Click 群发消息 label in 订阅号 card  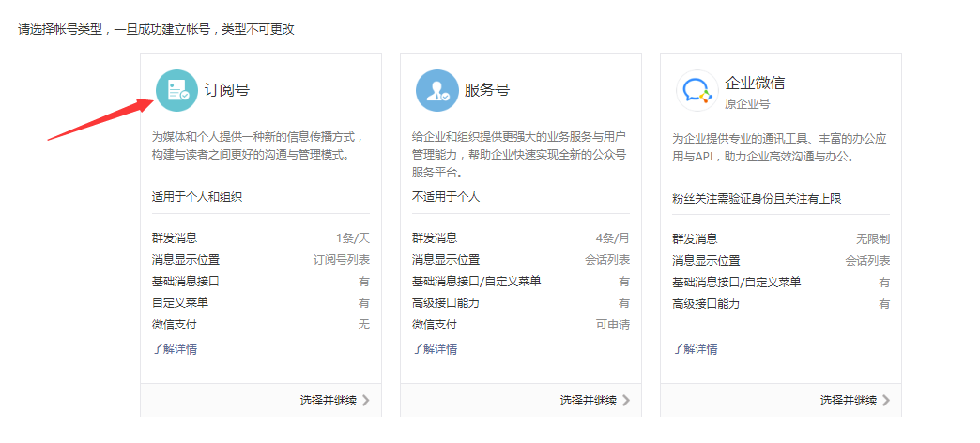(x=175, y=238)
